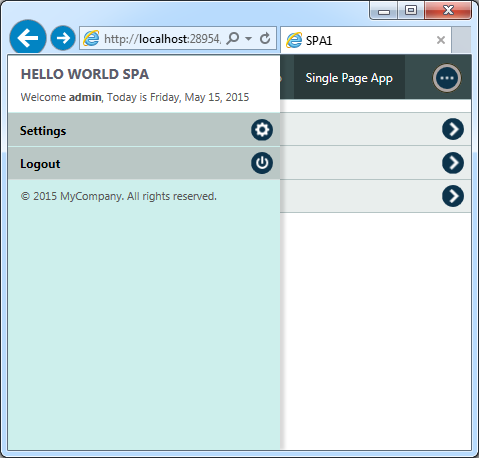Click the localhost URL address field
This screenshot has height=458, width=479.
(162, 39)
